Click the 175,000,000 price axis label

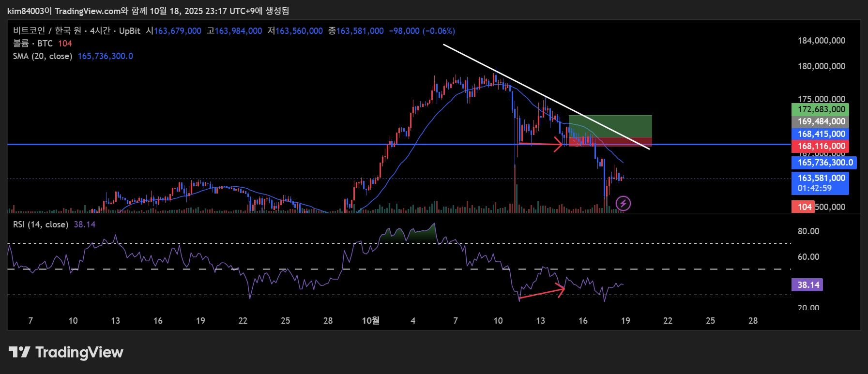(x=822, y=99)
